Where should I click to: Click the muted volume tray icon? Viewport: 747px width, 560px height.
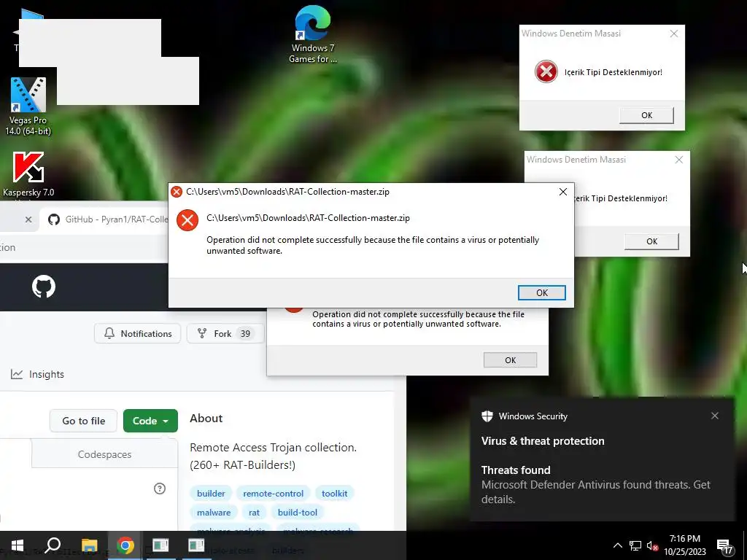[653, 545]
